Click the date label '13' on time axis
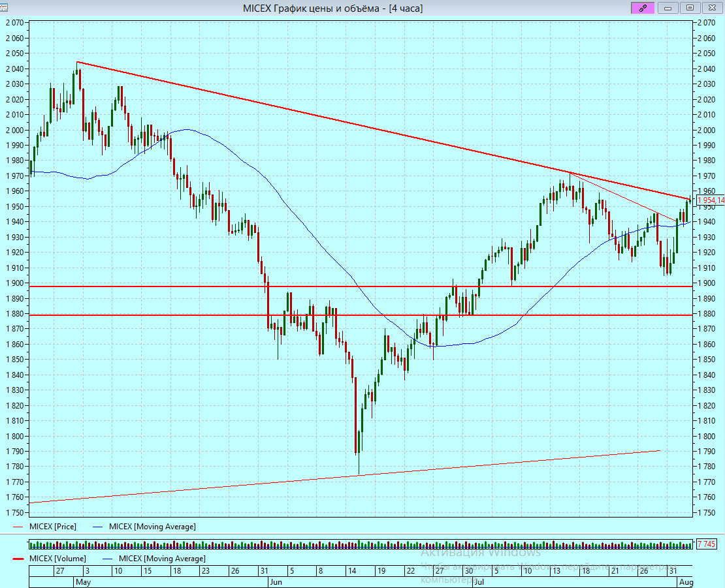This screenshot has height=588, width=725. click(556, 571)
